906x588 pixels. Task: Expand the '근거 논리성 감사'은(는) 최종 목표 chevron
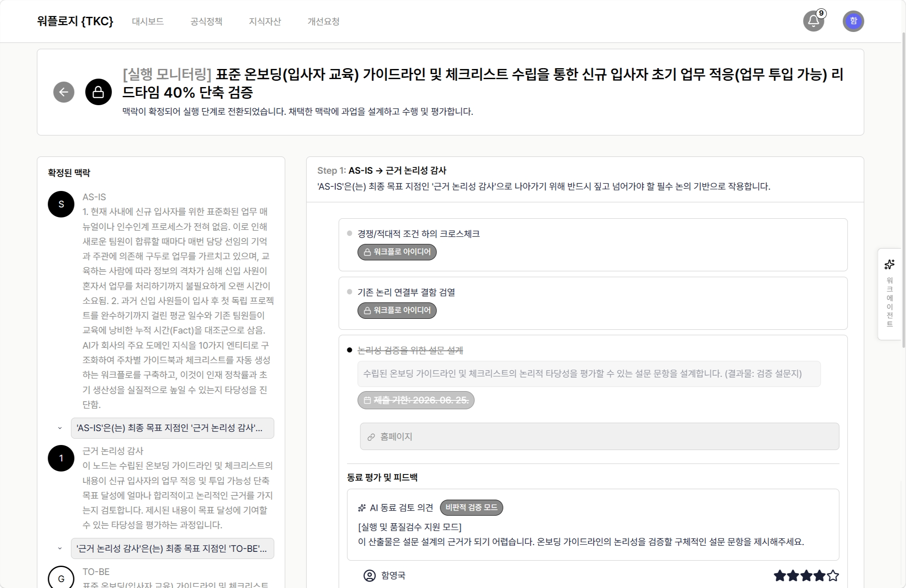[60, 548]
